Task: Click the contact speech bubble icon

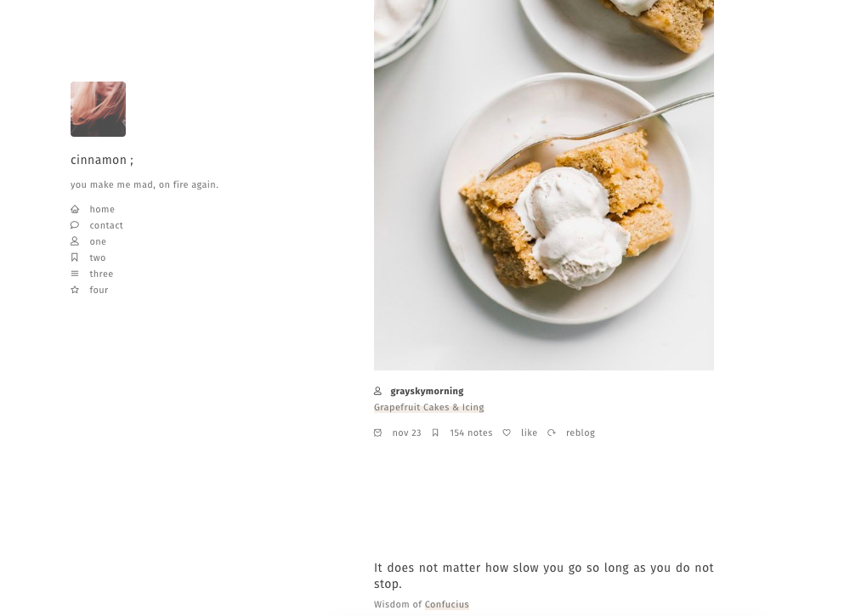Action: [x=75, y=225]
